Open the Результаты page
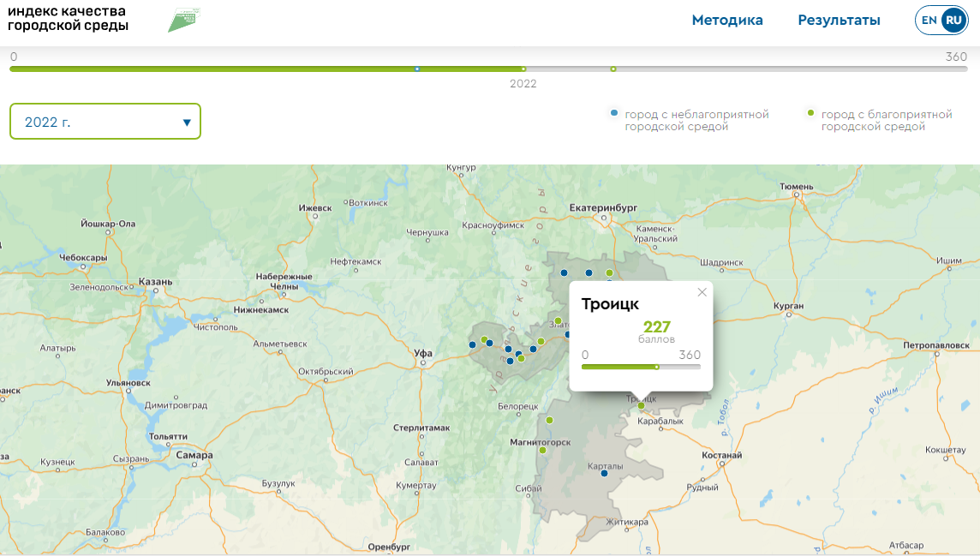Image resolution: width=980 pixels, height=556 pixels. 839,21
